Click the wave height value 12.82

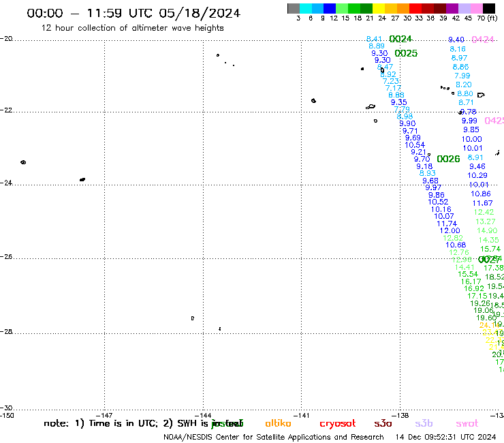(x=453, y=238)
